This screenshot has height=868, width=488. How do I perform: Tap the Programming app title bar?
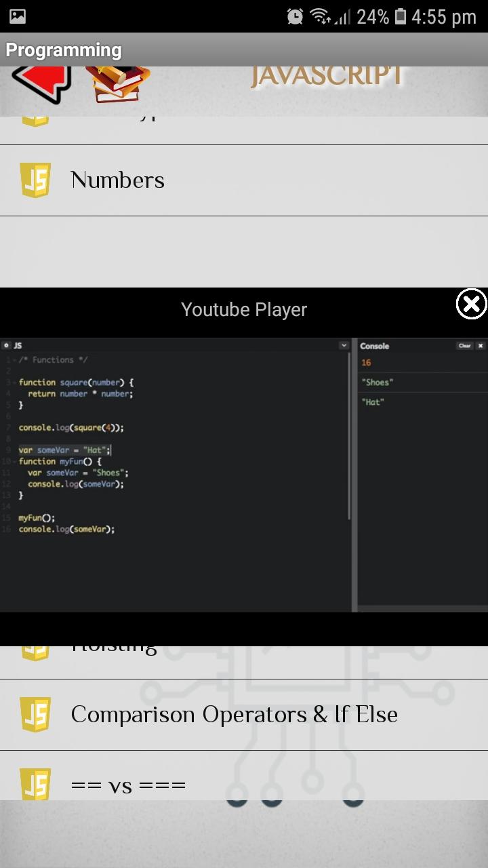coord(244,50)
